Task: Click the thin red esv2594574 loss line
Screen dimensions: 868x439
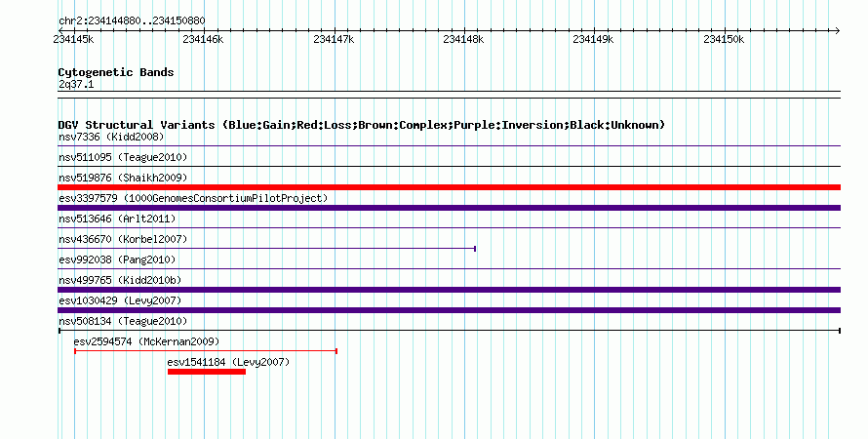Action: coord(206,351)
